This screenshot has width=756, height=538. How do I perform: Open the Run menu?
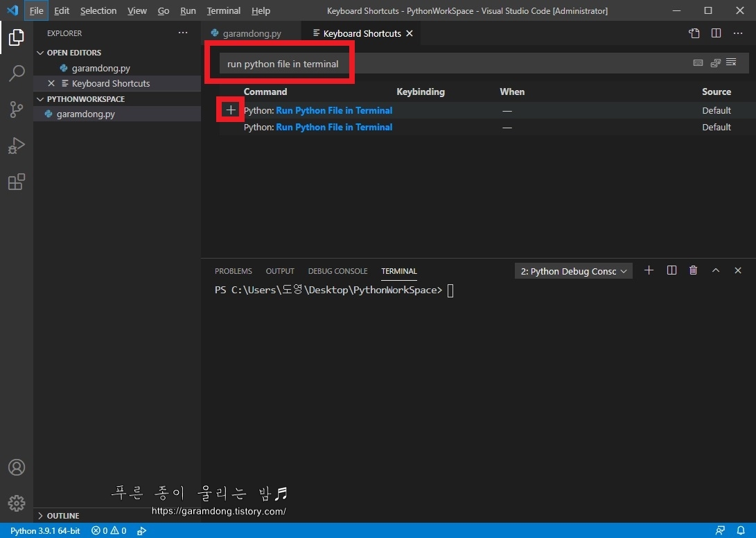188,10
